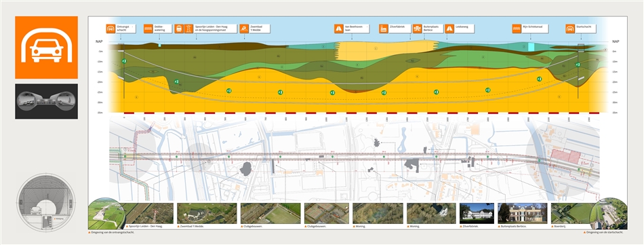644x245 pixels.
Task: Select the 'Startschacht' label text
Action: click(584, 26)
